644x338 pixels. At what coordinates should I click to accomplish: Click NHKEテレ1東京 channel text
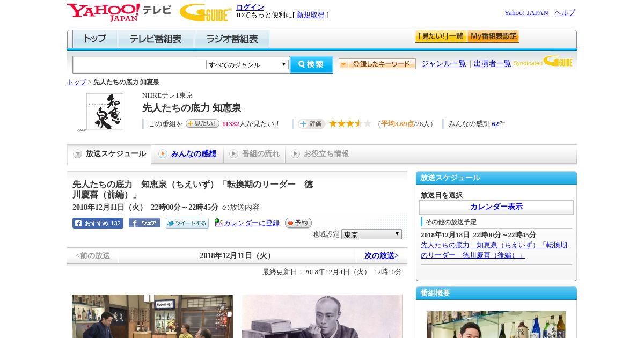[167, 95]
